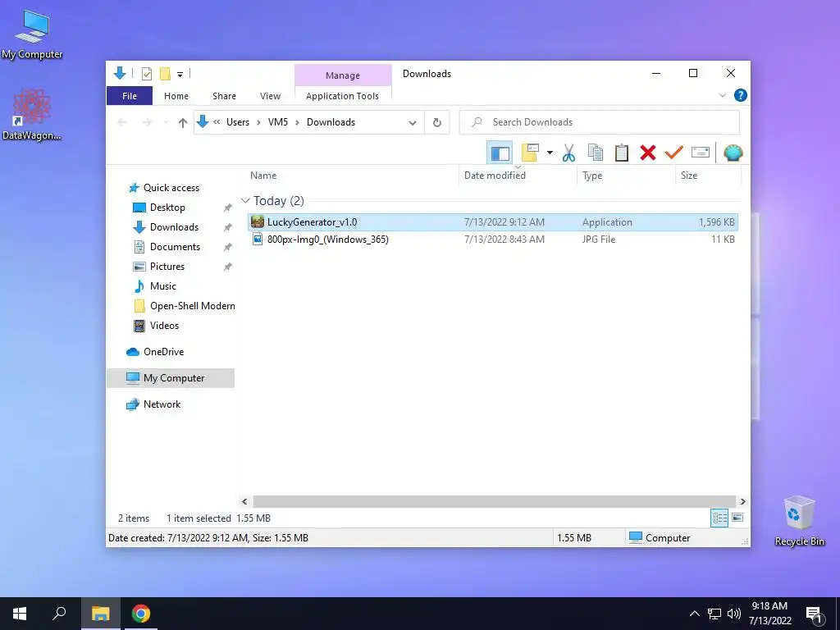Sort by the Type column header
Screen dimensions: 840x630
626,176
